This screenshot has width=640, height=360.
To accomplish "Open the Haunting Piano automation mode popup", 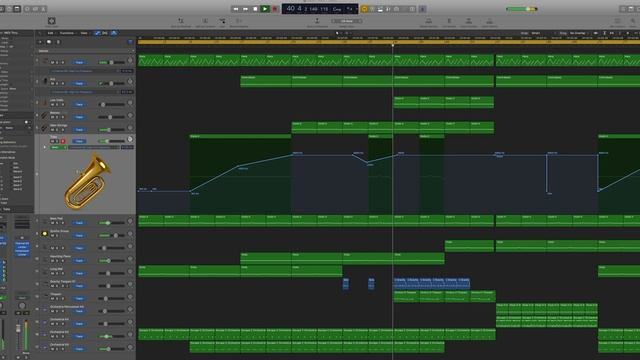I will pyautogui.click(x=79, y=260).
